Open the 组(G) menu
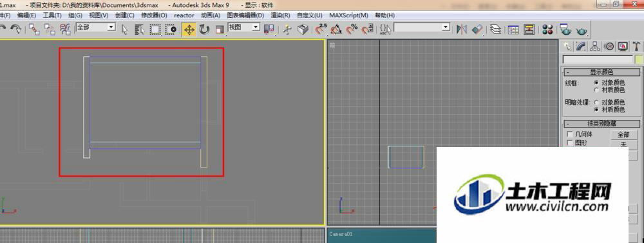 [75, 15]
